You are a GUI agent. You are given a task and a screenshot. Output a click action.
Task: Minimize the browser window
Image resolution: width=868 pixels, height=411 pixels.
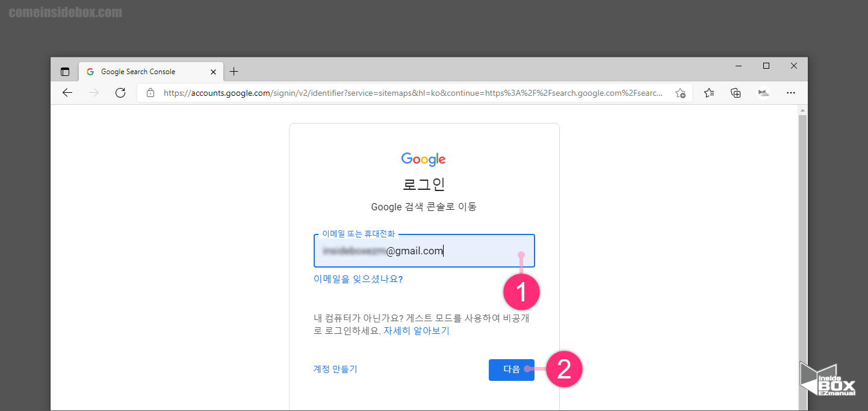pos(739,66)
